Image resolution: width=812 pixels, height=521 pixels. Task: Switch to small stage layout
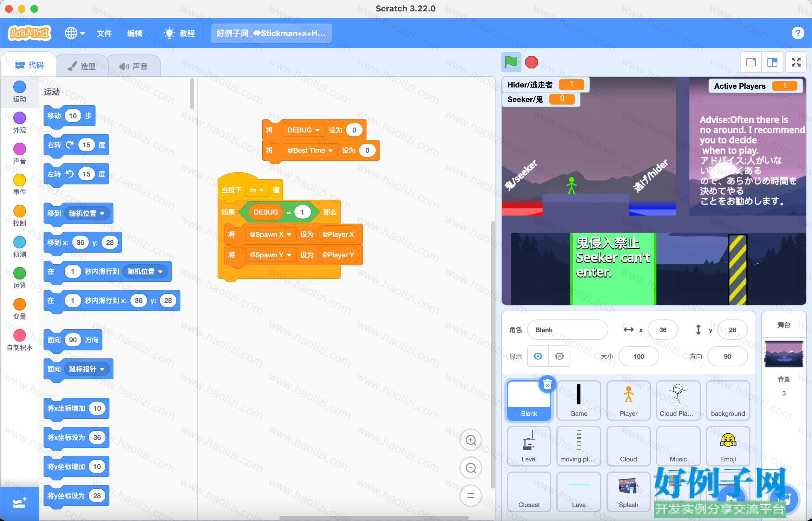click(751, 62)
